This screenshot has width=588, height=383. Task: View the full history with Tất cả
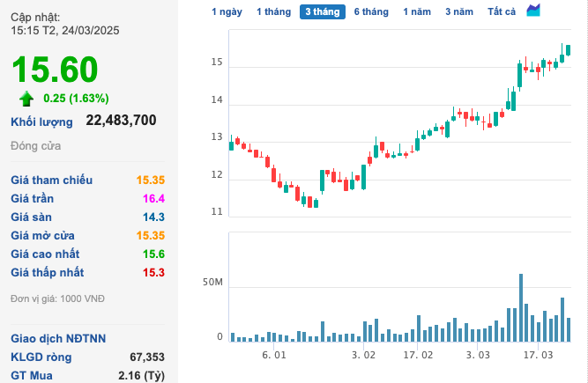click(x=502, y=11)
